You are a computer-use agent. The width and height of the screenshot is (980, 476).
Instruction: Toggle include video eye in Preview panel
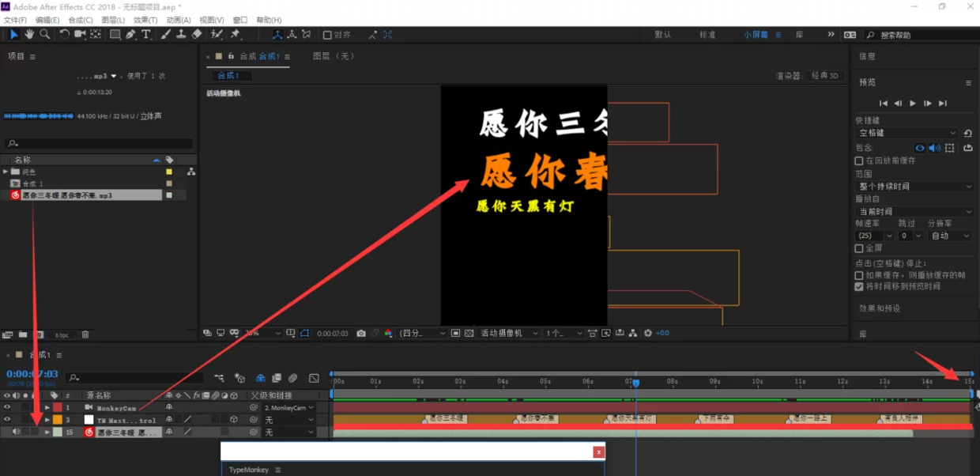coord(920,148)
